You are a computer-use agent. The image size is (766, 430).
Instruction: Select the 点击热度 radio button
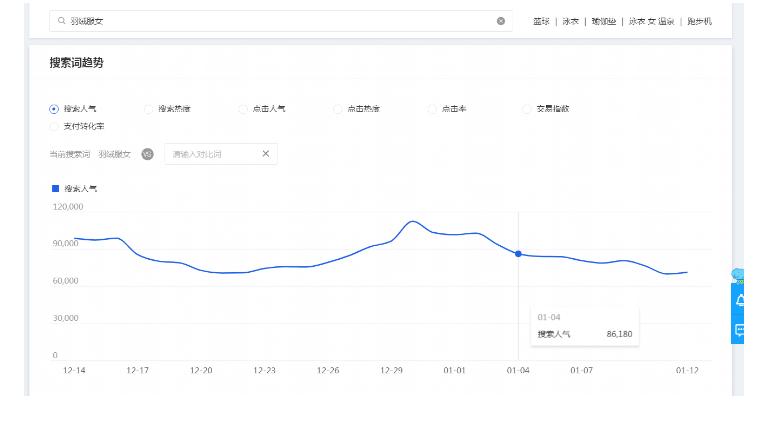[x=338, y=109]
